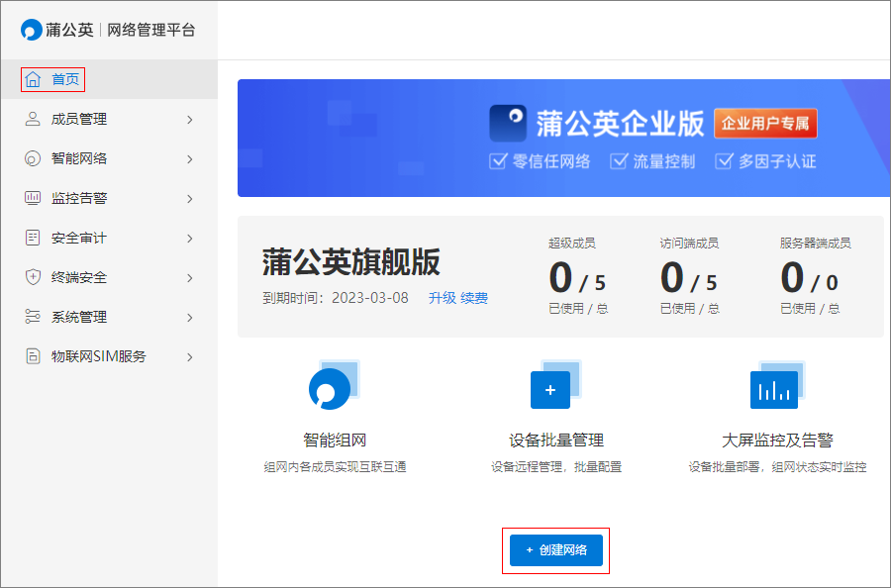891x588 pixels.
Task: Click the 升级 link
Action: pyautogui.click(x=443, y=298)
